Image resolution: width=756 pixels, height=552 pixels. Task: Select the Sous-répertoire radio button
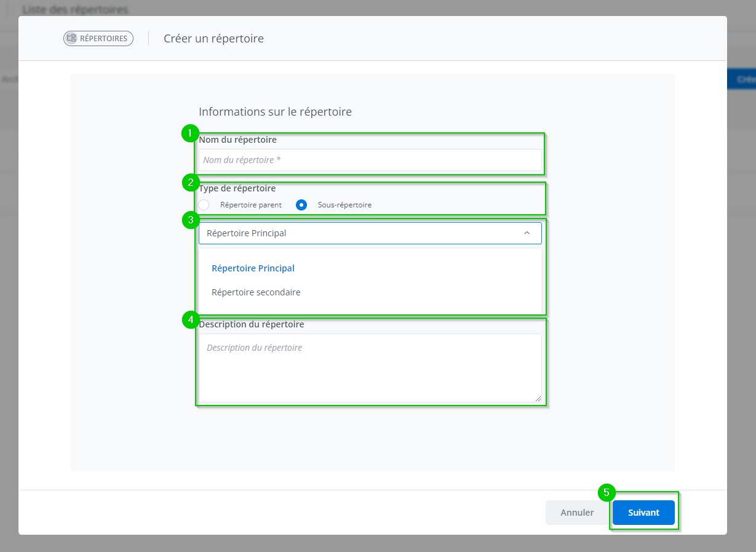point(301,205)
